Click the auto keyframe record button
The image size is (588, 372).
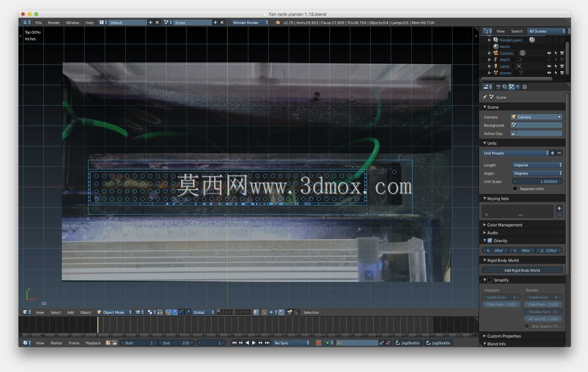click(x=318, y=343)
